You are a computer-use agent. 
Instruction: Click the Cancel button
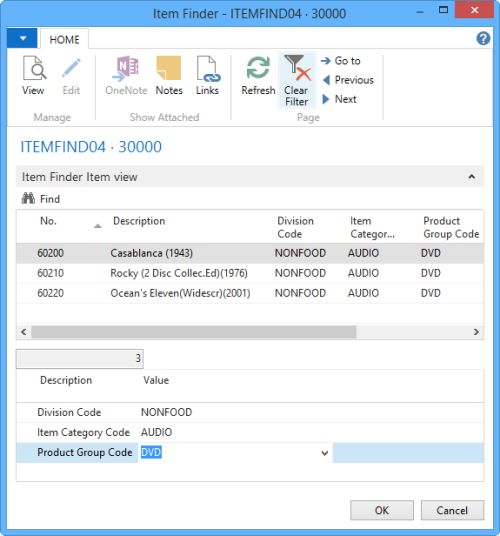pyautogui.click(x=452, y=510)
